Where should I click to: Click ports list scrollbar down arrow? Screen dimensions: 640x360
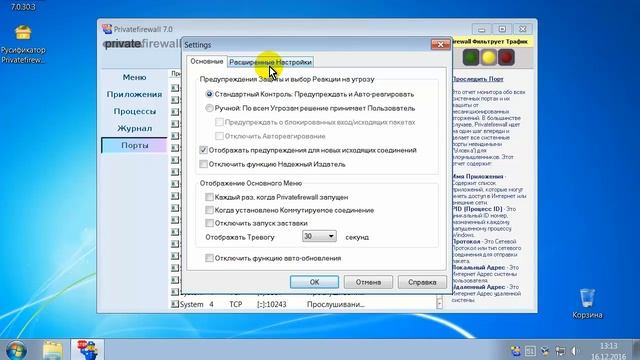tap(439, 304)
